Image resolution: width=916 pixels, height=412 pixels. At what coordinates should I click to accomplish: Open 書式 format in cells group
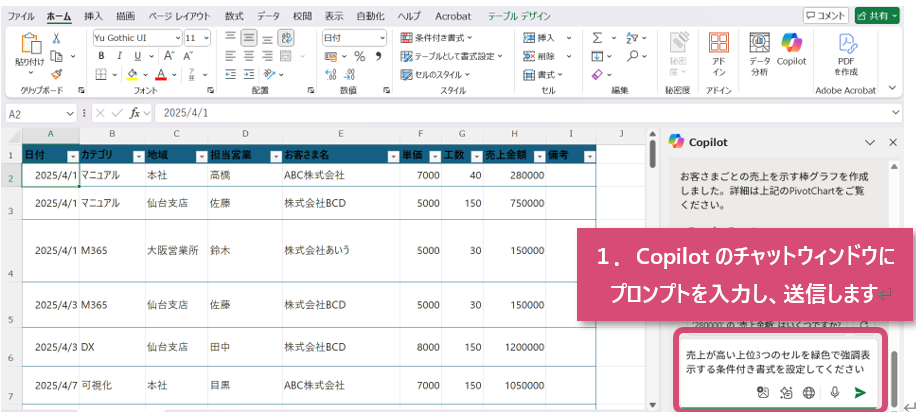coord(543,75)
